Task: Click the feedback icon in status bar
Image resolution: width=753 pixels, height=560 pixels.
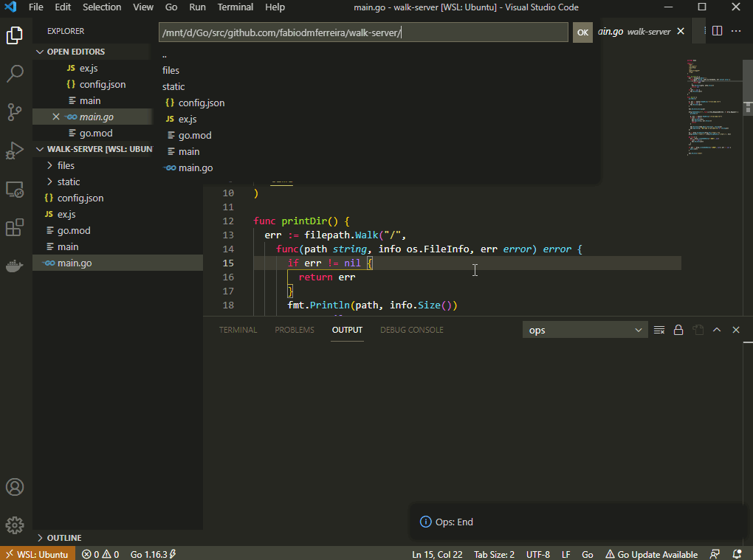Action: click(x=715, y=554)
